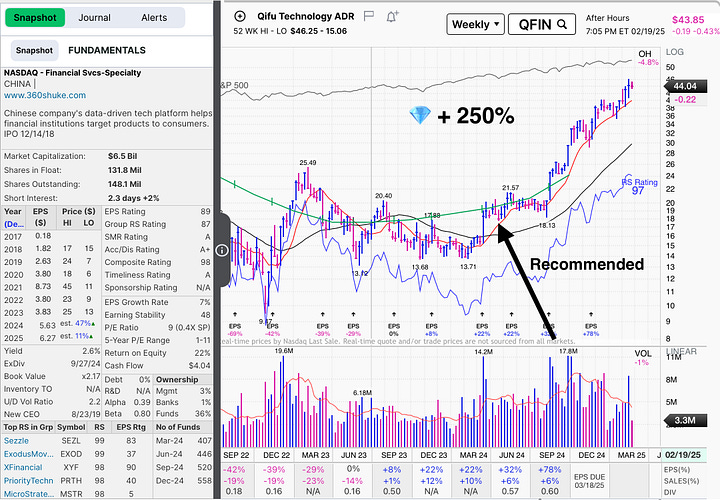Open ExodusMov... stock link
This screenshot has height=500, width=720.
click(28, 454)
